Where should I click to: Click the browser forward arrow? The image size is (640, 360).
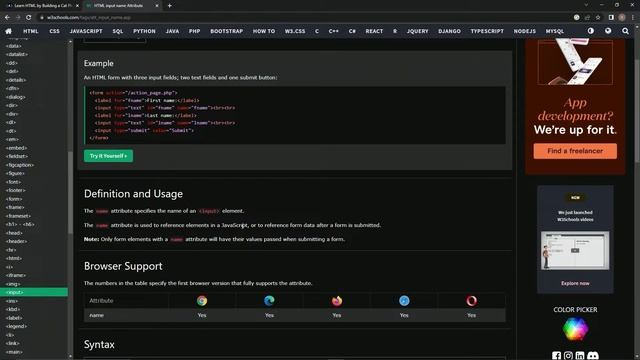[x=18, y=18]
